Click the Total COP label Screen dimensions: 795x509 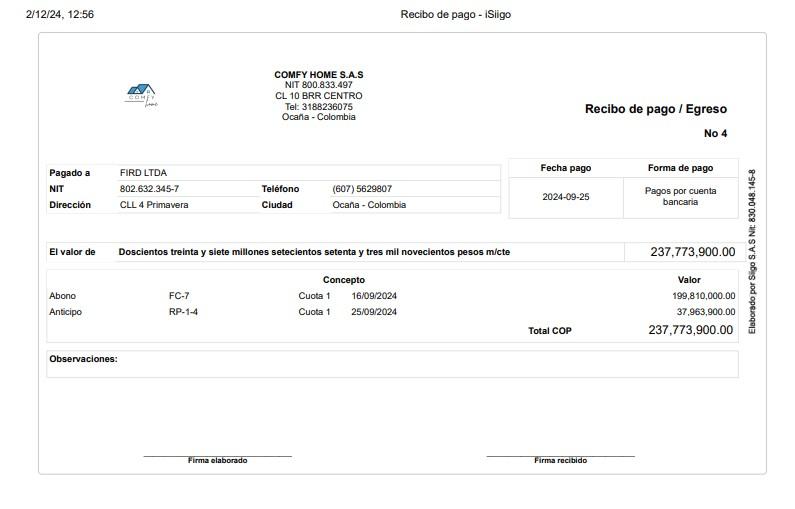click(x=550, y=331)
